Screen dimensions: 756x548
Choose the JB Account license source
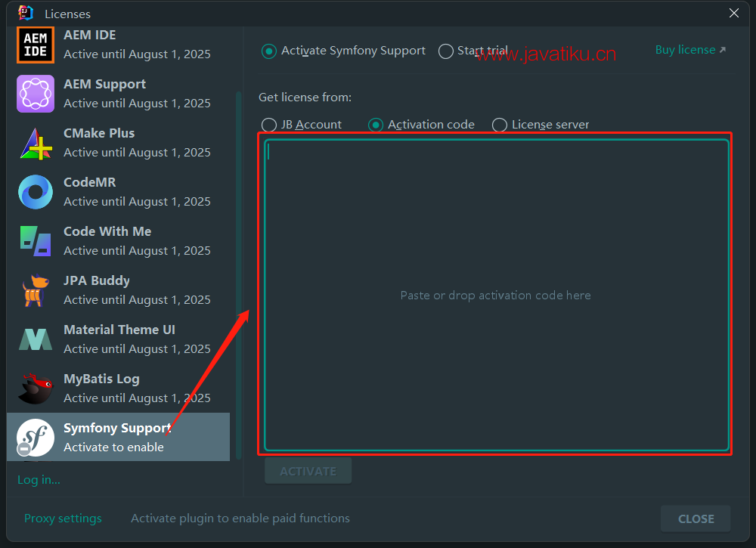(x=268, y=125)
